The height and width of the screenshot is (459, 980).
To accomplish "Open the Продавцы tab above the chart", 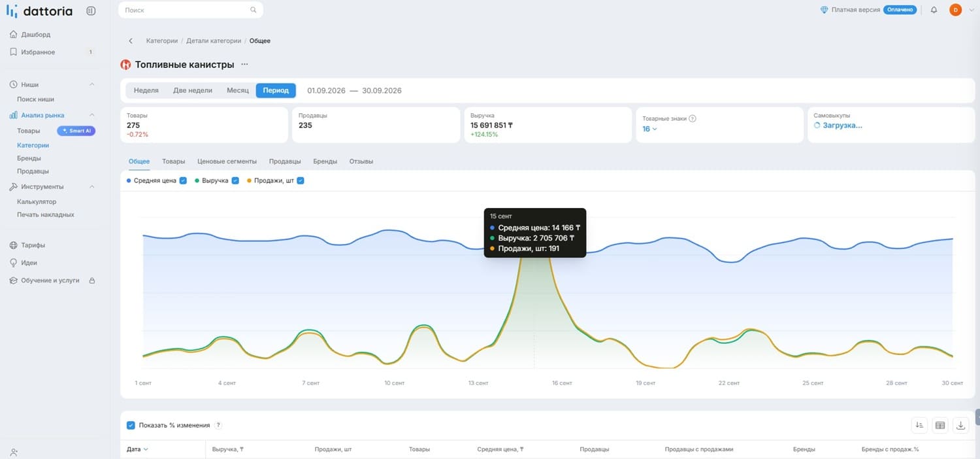I will [285, 161].
